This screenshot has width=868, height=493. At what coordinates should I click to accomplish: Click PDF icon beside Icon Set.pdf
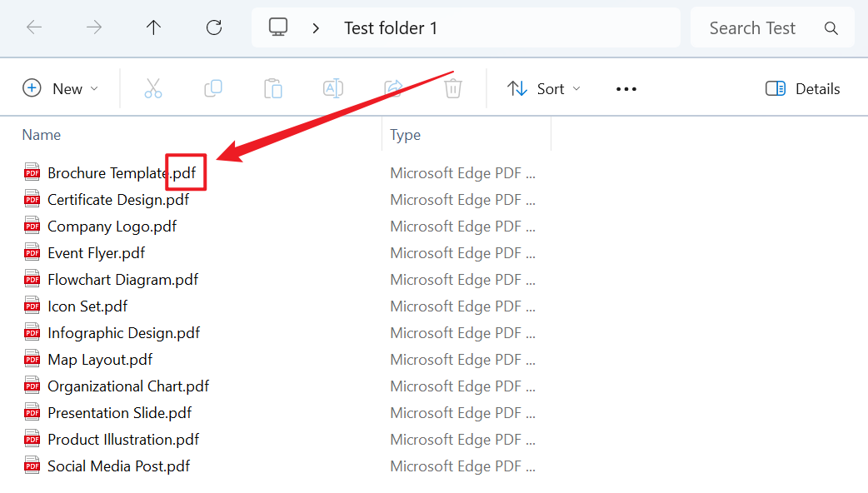point(32,306)
